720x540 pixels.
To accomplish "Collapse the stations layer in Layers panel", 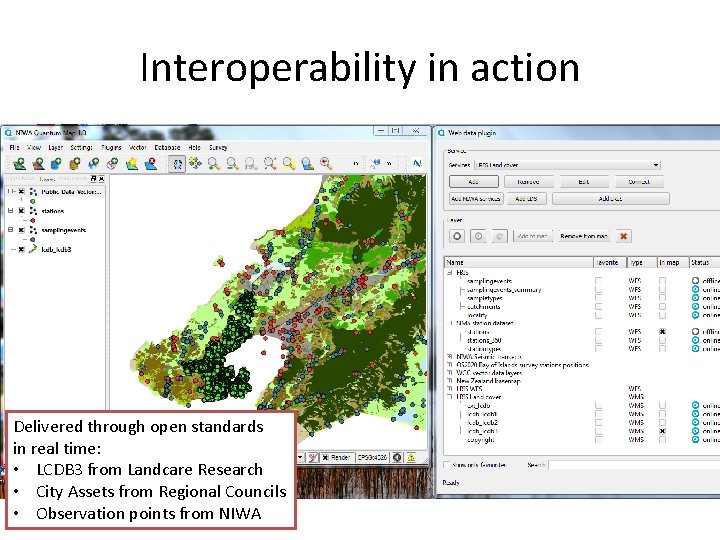I will point(11,211).
